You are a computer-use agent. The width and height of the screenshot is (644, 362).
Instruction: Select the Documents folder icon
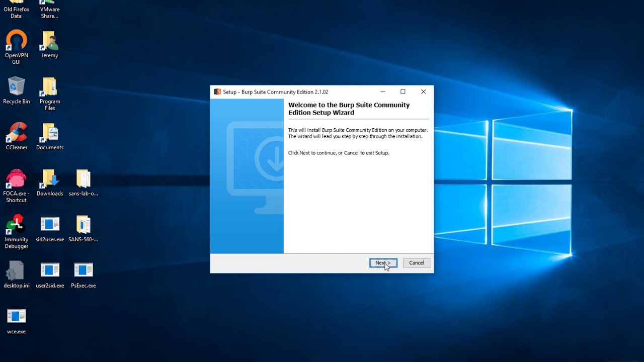click(50, 136)
